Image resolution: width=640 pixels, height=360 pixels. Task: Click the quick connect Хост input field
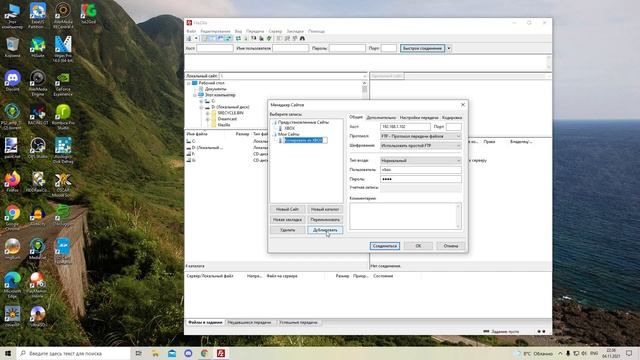pos(215,48)
